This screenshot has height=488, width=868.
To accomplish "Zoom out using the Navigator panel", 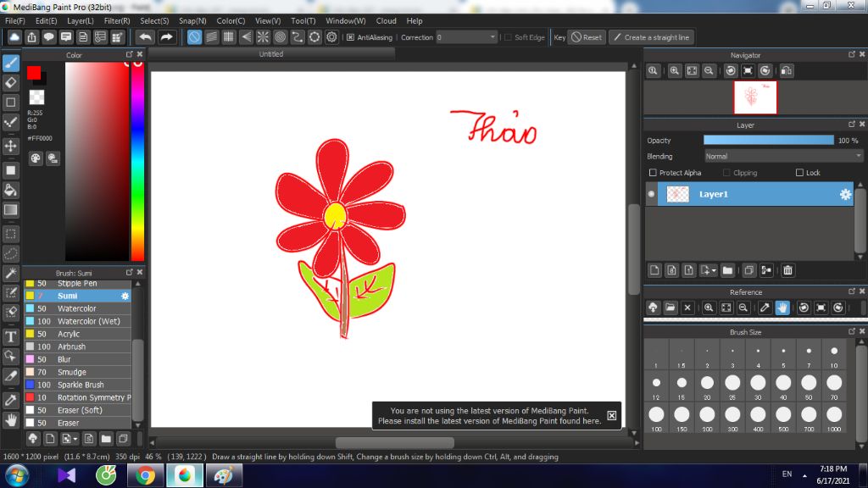I will click(709, 71).
